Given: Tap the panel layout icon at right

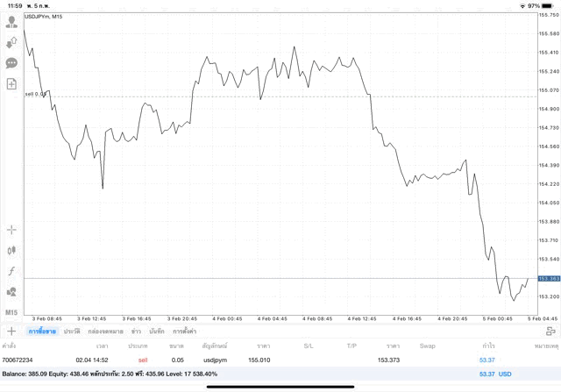Looking at the screenshot, I should coord(550,331).
